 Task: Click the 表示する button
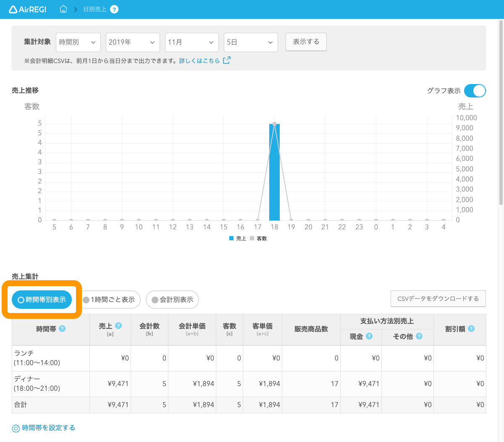pos(306,42)
